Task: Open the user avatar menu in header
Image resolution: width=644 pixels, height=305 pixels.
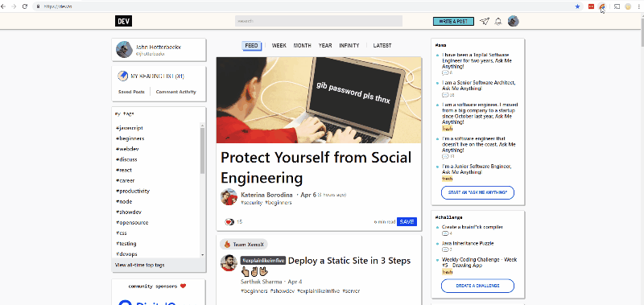Action: pyautogui.click(x=514, y=21)
